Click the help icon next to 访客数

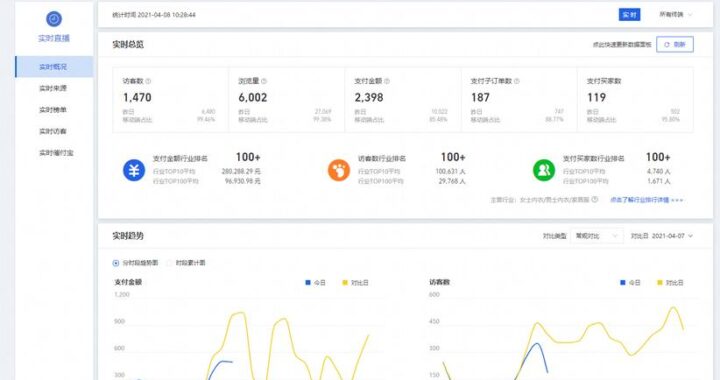tap(148, 81)
